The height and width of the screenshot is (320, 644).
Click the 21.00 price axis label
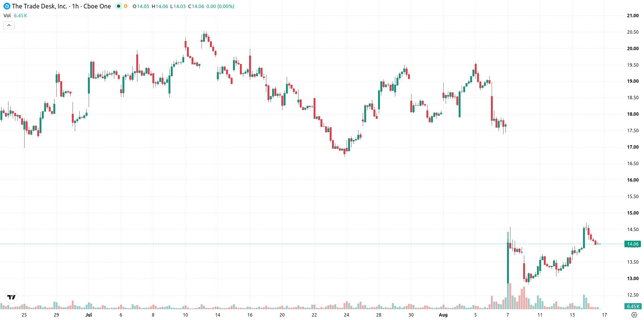pyautogui.click(x=633, y=16)
